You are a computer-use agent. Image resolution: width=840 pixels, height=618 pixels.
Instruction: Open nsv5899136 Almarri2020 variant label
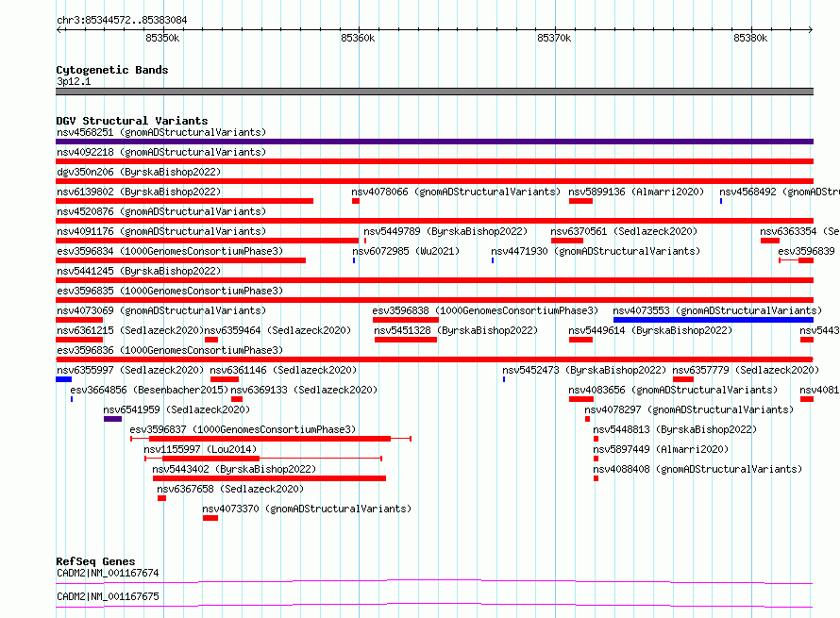[636, 192]
